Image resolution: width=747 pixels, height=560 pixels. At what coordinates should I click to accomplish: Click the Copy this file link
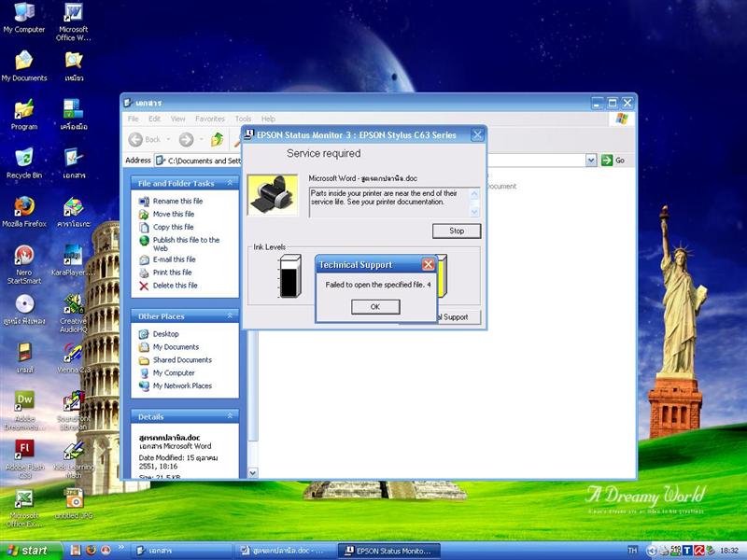click(174, 227)
